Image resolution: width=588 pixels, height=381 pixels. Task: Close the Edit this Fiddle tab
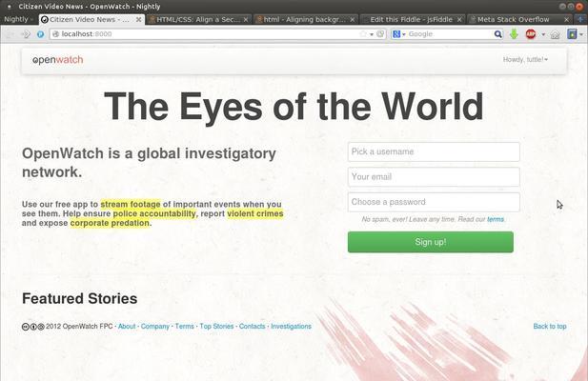[459, 19]
